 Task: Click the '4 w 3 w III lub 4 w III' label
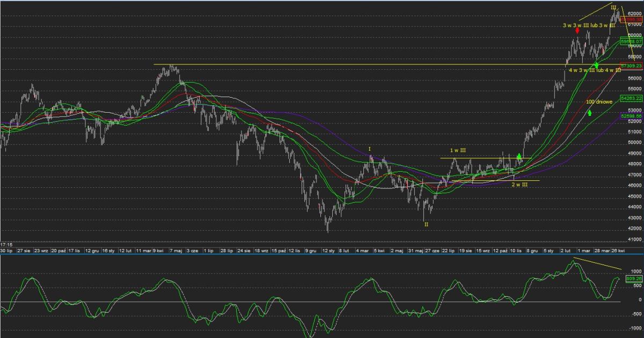tap(595, 70)
